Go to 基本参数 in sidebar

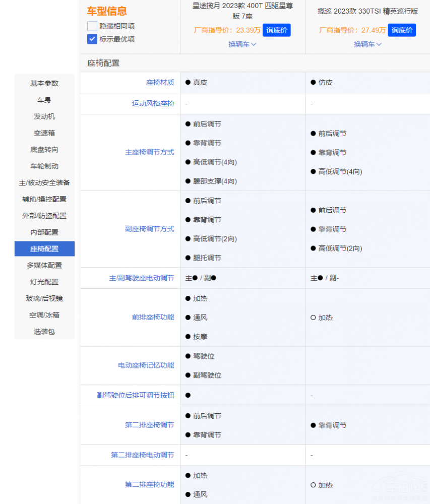(44, 83)
